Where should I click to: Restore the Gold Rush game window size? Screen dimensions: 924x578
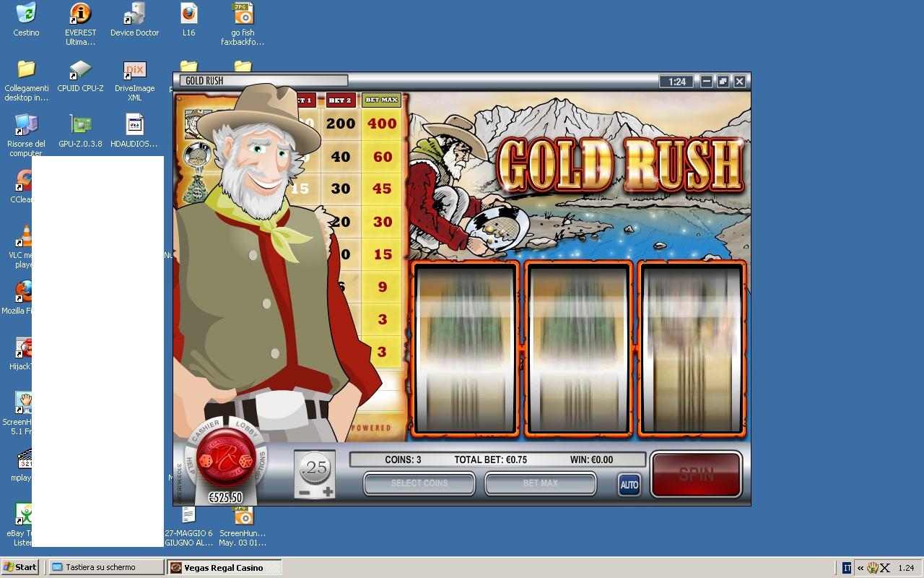point(723,82)
